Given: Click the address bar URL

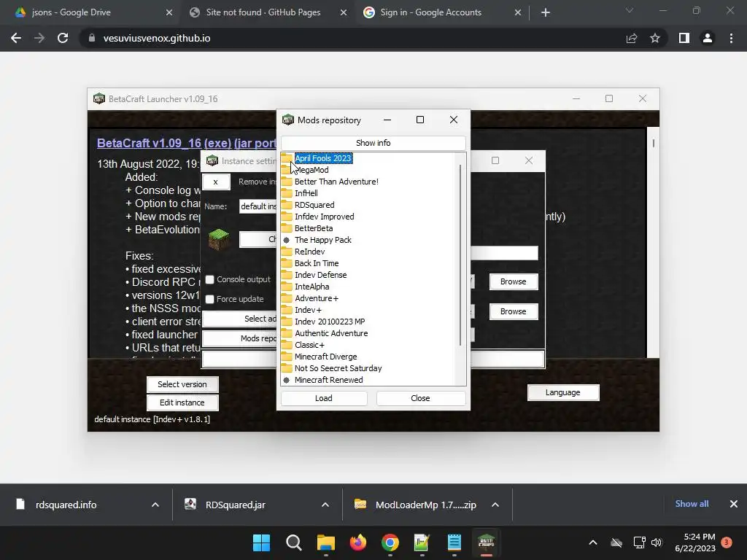Looking at the screenshot, I should coord(157,38).
